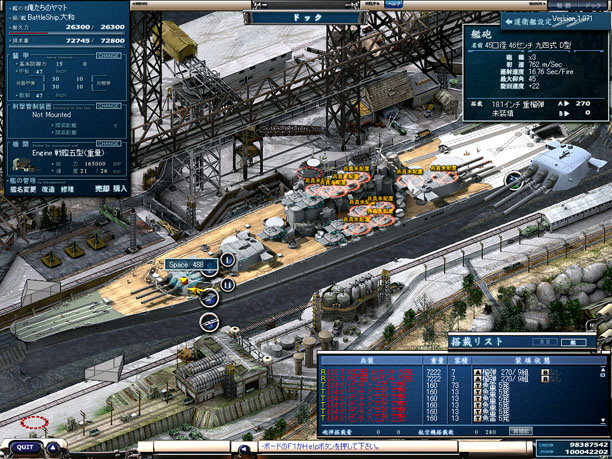Click the 重量 column header
Viewport: 612px width, 459px height.
coord(434,360)
